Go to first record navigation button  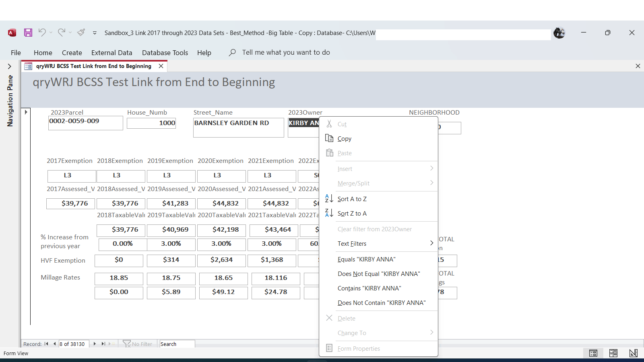point(46,344)
